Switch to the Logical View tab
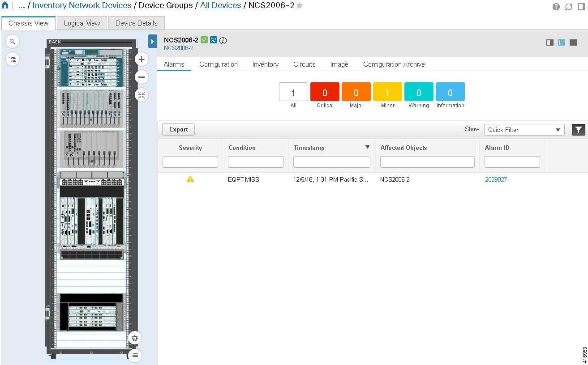This screenshot has width=588, height=365. pos(82,23)
